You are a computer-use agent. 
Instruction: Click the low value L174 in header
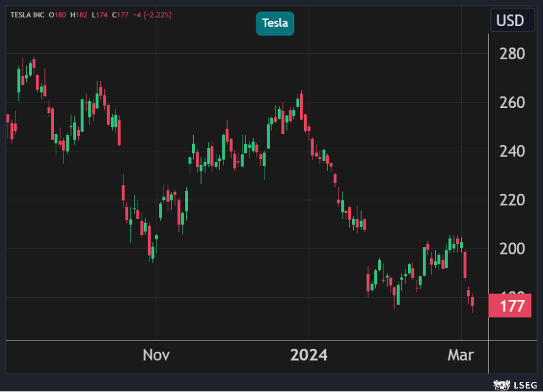(100, 15)
